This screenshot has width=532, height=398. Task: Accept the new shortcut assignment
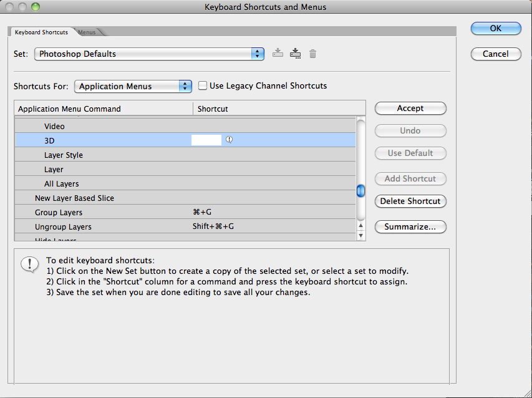tap(410, 109)
